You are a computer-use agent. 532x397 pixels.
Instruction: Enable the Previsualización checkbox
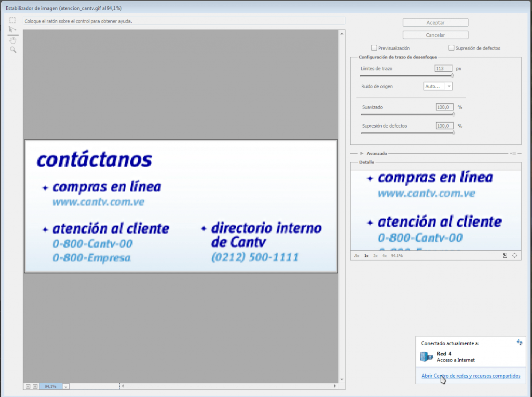374,48
